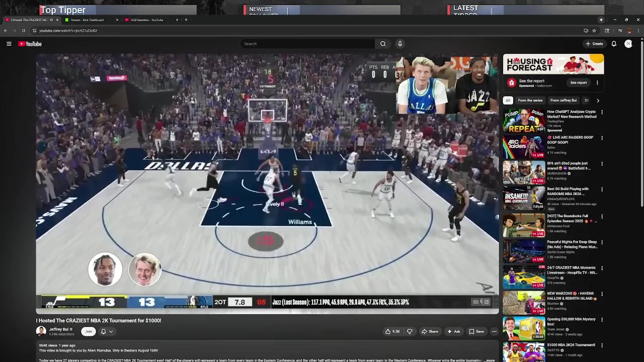Show more filter chips with right arrow
The image size is (644, 362).
point(598,101)
